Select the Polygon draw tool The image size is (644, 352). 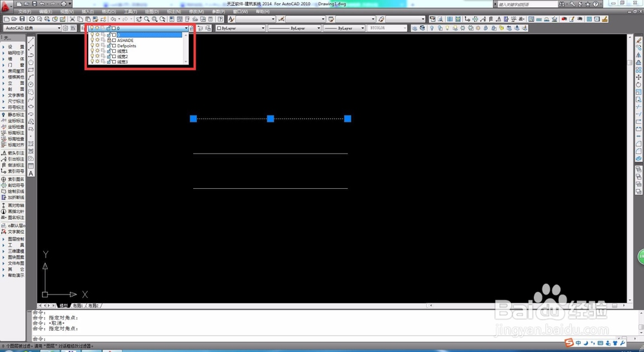tap(31, 63)
